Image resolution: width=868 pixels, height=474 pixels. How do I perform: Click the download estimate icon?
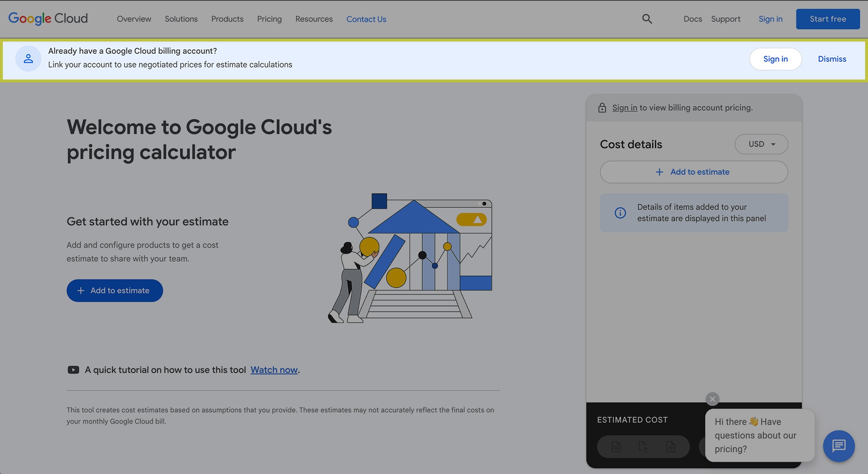point(643,446)
